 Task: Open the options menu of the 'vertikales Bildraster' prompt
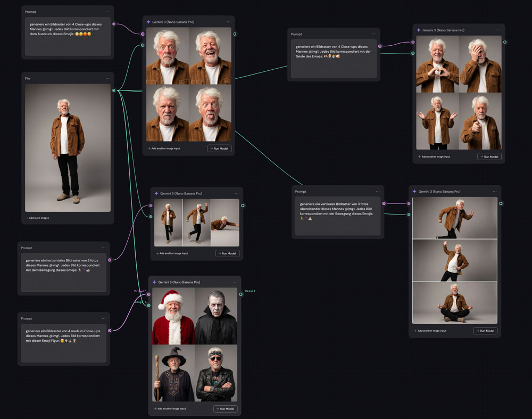point(378,191)
